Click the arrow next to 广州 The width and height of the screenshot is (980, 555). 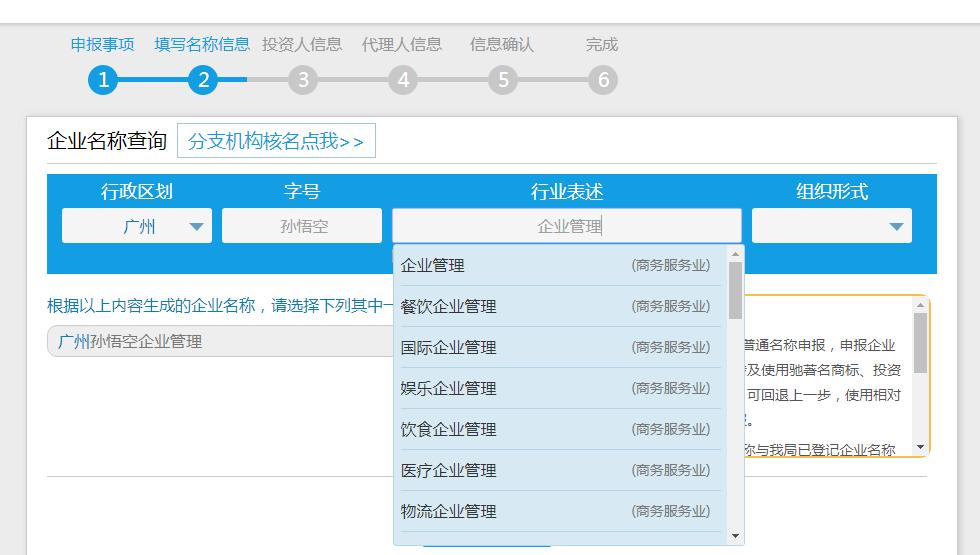coord(196,226)
